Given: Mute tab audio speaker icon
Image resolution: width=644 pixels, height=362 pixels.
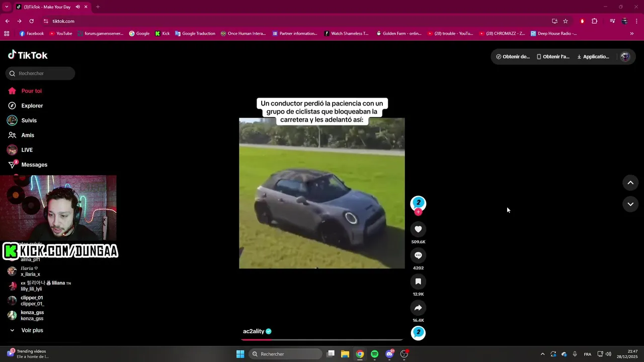Looking at the screenshot, I should pyautogui.click(x=77, y=7).
